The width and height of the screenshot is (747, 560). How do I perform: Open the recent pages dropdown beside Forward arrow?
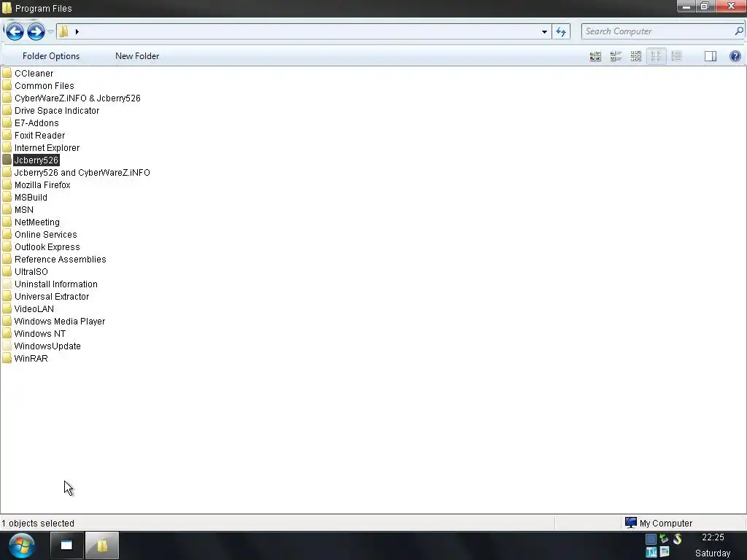pyautogui.click(x=50, y=32)
